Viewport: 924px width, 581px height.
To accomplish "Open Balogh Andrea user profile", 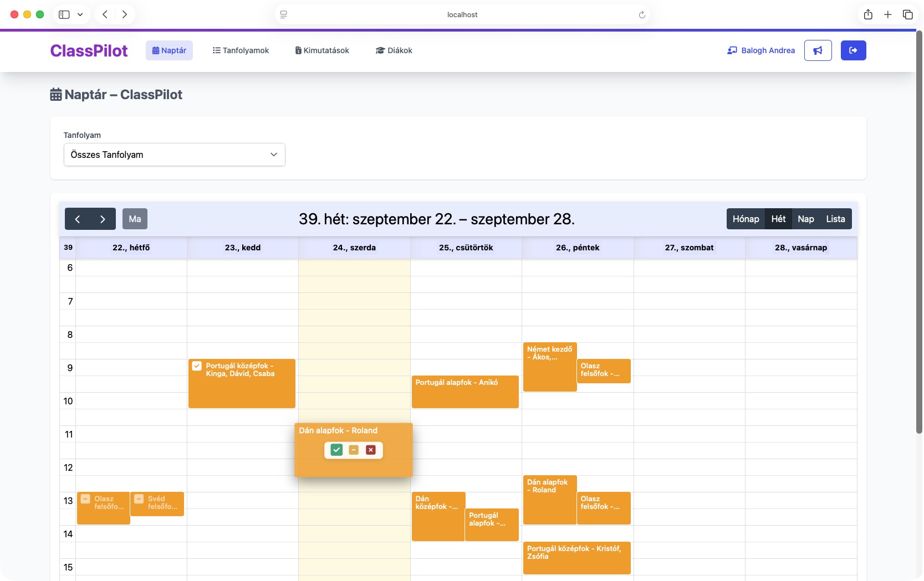I will coord(761,50).
